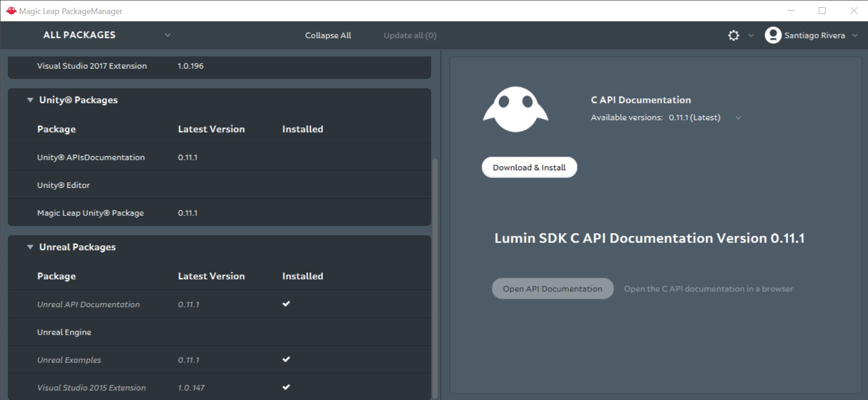Select the Unreal Examples package

point(219,360)
